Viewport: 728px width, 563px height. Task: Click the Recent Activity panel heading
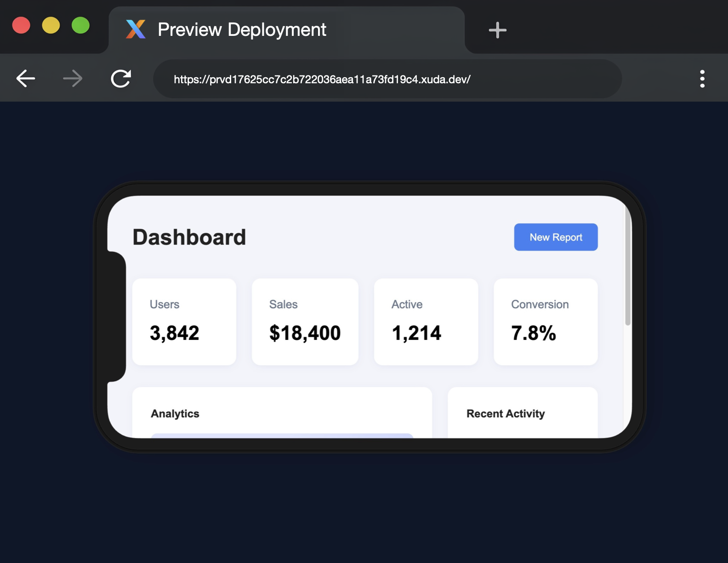pyautogui.click(x=506, y=414)
